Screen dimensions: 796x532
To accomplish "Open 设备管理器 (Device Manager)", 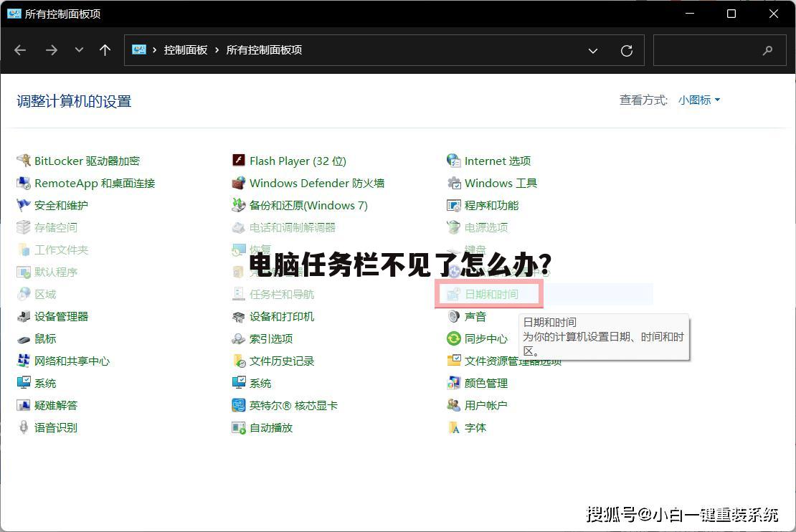I will pyautogui.click(x=63, y=316).
